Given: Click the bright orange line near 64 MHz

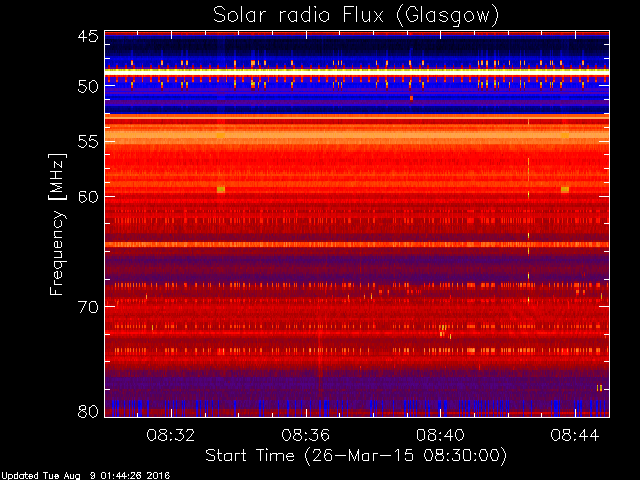Looking at the screenshot, I should click(x=357, y=245).
